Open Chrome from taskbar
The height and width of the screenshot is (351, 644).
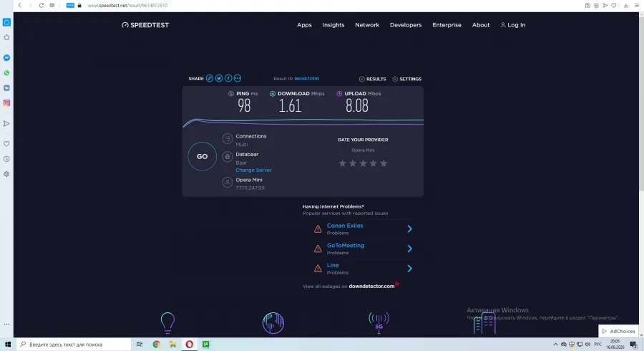156,345
